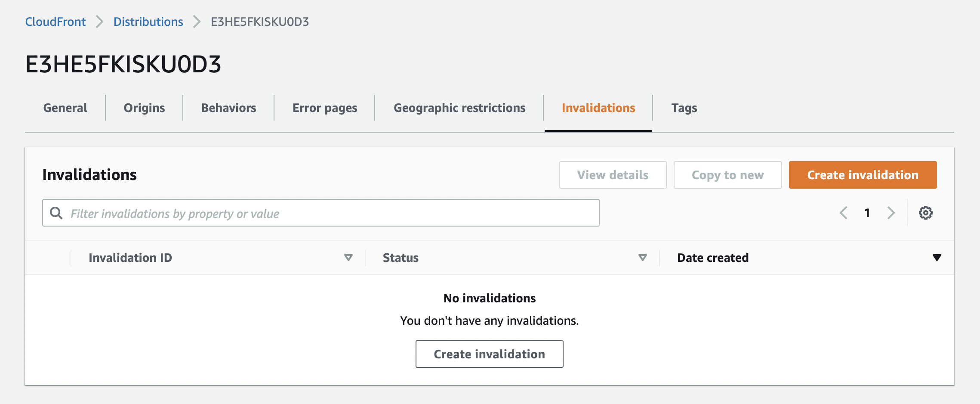This screenshot has height=404, width=980.
Task: Sort by Date created column arrow
Action: (937, 258)
